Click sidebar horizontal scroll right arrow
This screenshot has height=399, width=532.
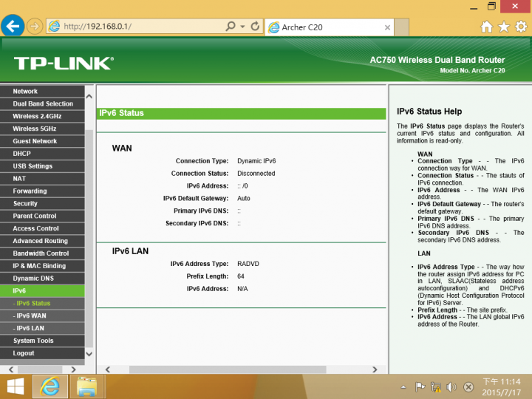coord(74,369)
